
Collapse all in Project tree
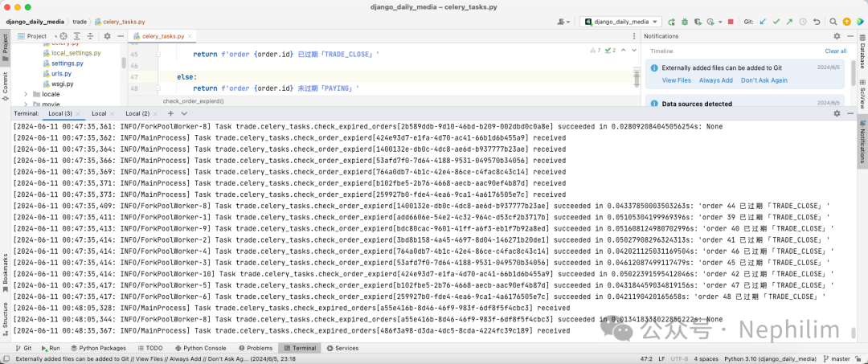(x=90, y=36)
